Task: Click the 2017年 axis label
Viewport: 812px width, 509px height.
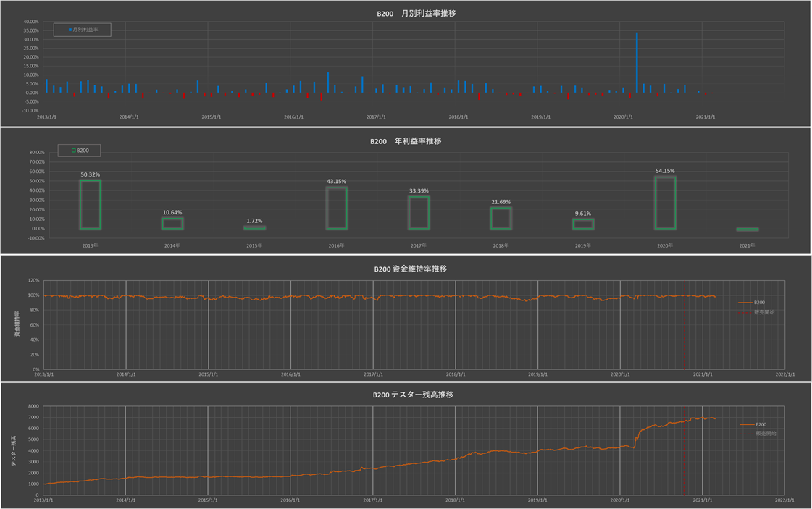Action: pos(419,245)
